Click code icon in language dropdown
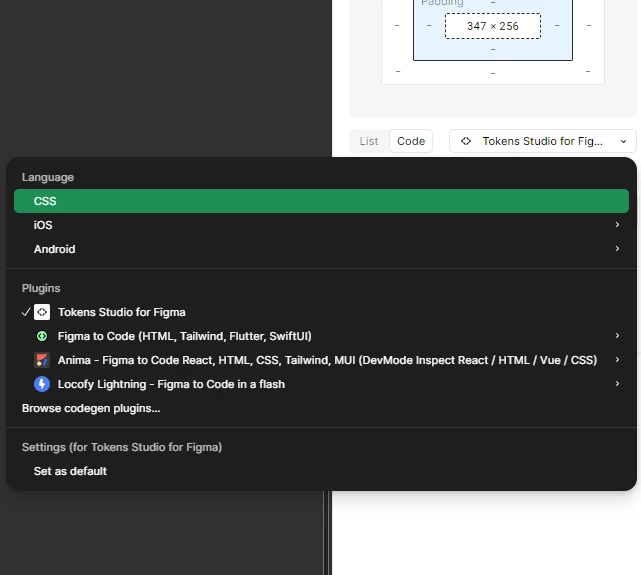641x575 pixels. point(466,141)
